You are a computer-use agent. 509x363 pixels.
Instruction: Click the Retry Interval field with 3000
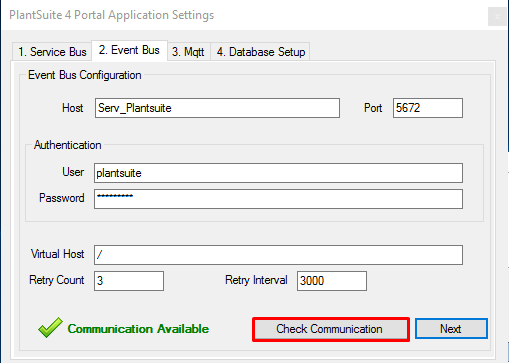coord(332,281)
